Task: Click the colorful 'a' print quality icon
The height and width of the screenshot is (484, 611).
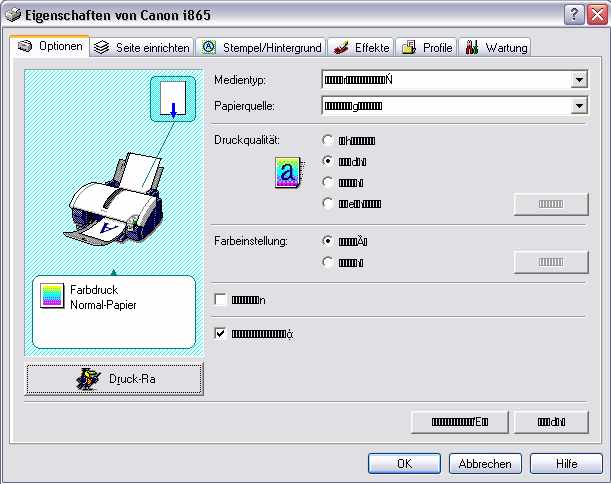Action: (x=289, y=172)
